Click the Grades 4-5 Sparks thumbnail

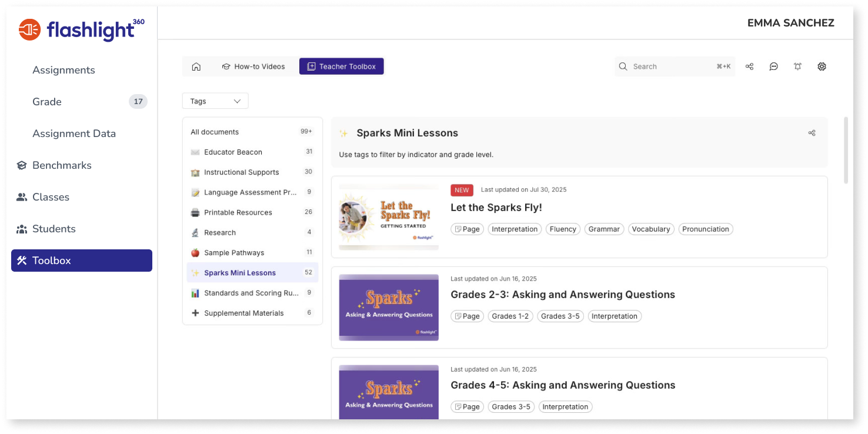point(389,392)
